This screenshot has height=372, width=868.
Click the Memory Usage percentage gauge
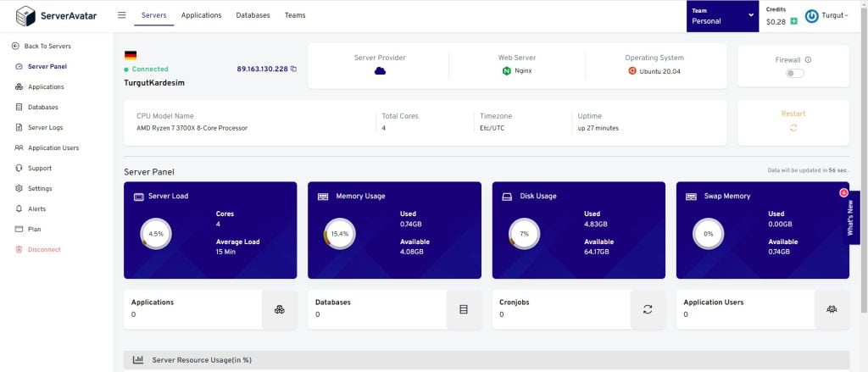tap(339, 234)
